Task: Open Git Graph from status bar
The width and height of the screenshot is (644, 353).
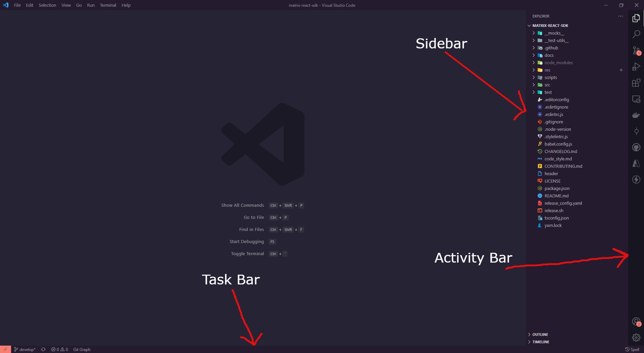Action: (x=82, y=349)
